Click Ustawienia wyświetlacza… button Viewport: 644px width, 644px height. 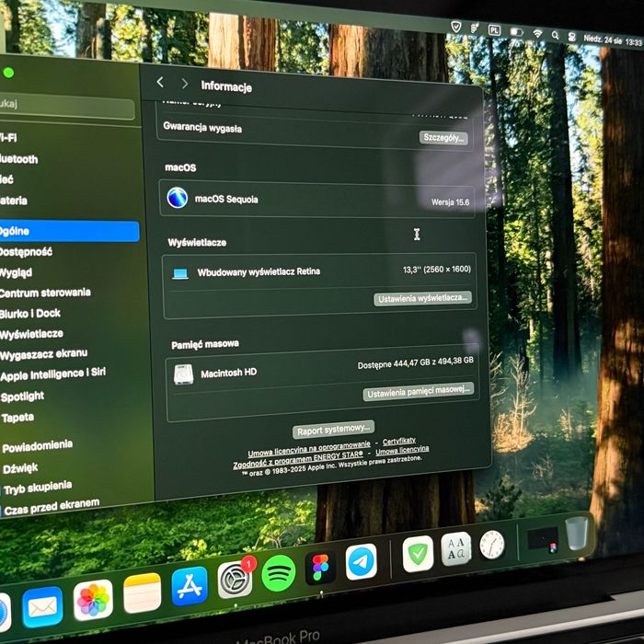pyautogui.click(x=422, y=298)
